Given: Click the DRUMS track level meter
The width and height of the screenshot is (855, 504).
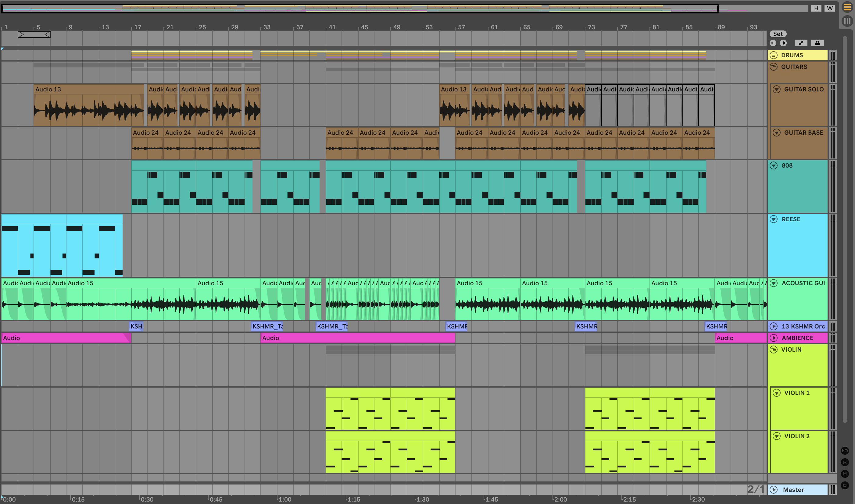Looking at the screenshot, I should click(x=832, y=55).
